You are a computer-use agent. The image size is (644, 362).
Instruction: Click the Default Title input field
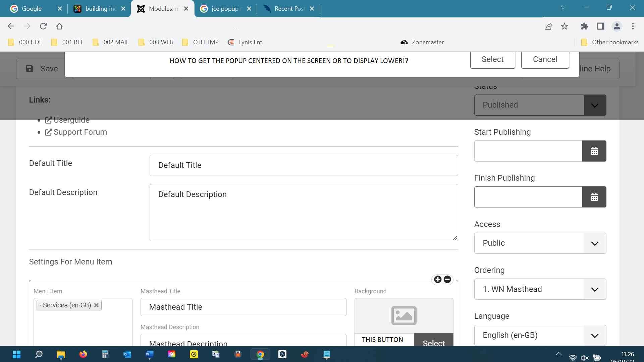(304, 165)
